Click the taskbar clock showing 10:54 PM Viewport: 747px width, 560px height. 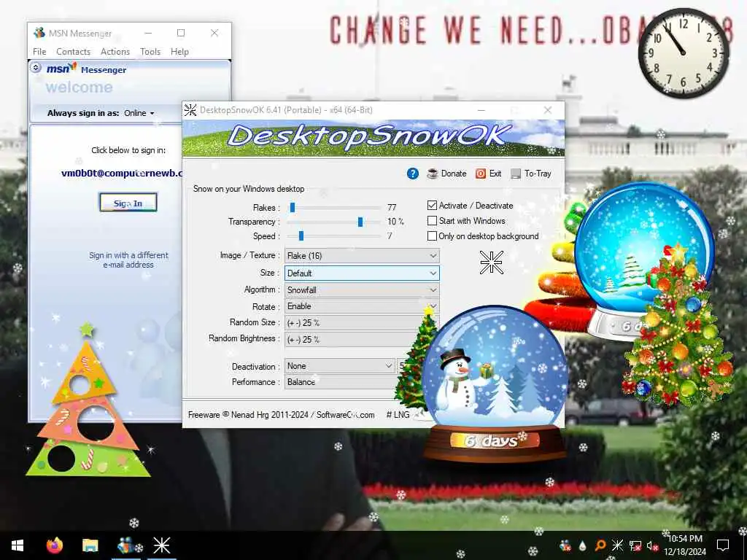pyautogui.click(x=685, y=545)
